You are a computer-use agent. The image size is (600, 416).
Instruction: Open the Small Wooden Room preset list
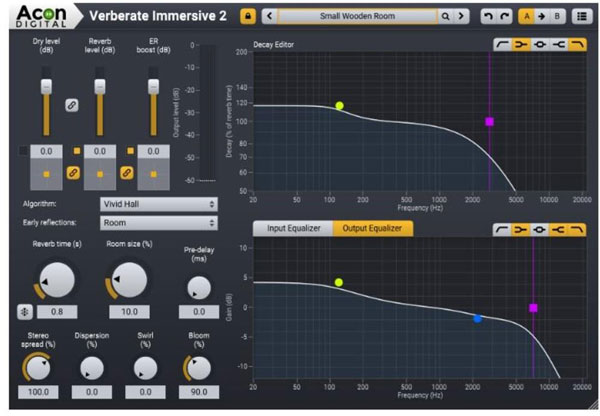(x=356, y=16)
